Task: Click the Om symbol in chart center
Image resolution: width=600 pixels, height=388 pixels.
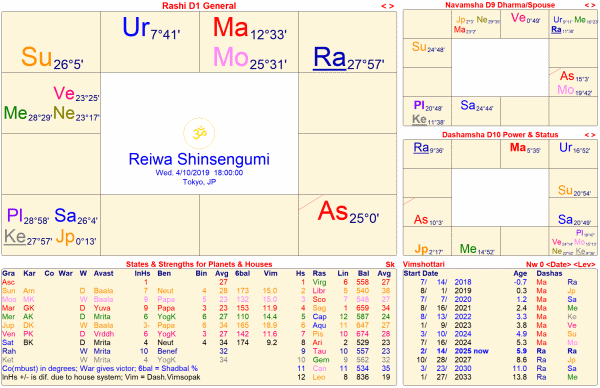Action: click(x=199, y=134)
